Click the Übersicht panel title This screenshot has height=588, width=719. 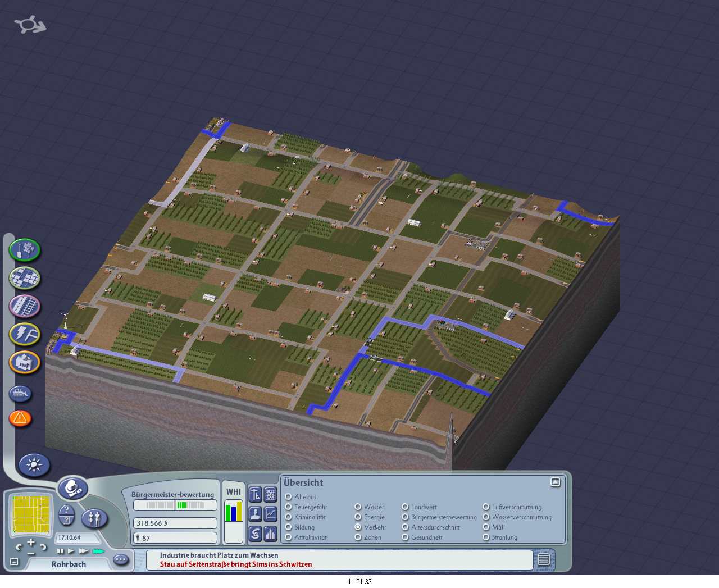303,482
